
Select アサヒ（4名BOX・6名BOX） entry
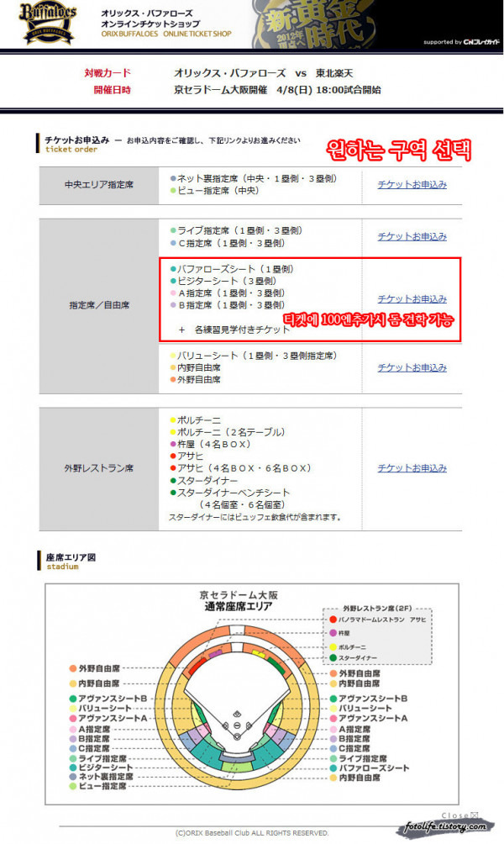click(240, 468)
